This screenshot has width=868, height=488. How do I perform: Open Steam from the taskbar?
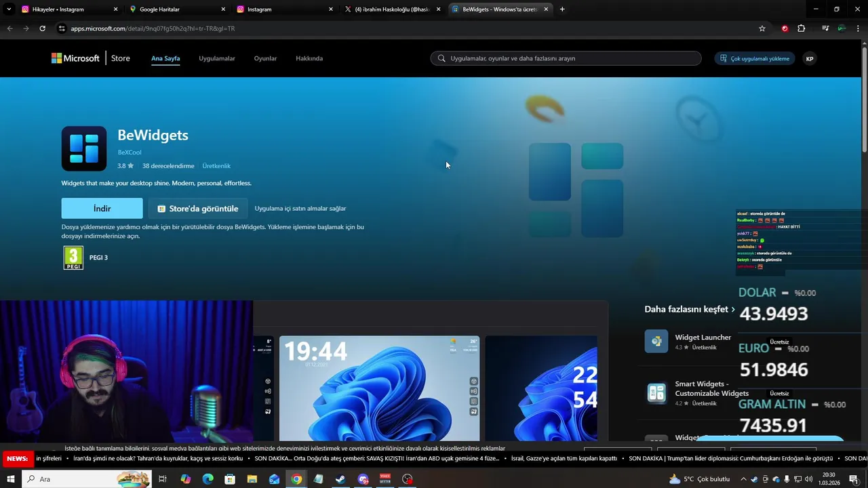[340, 479]
